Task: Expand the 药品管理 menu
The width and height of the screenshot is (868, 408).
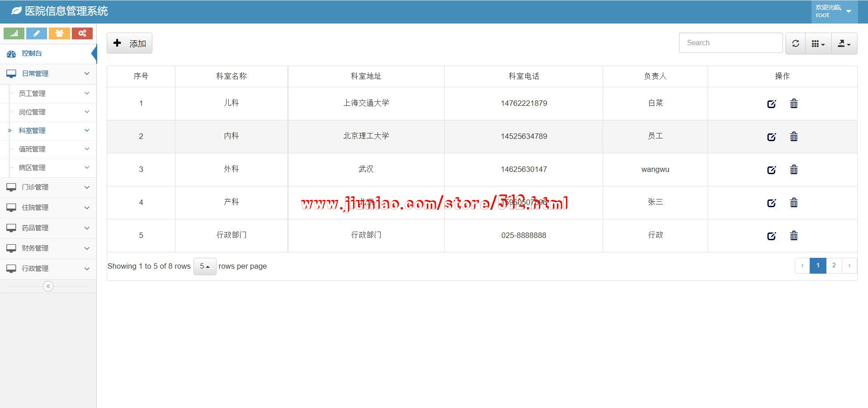Action: click(x=48, y=228)
